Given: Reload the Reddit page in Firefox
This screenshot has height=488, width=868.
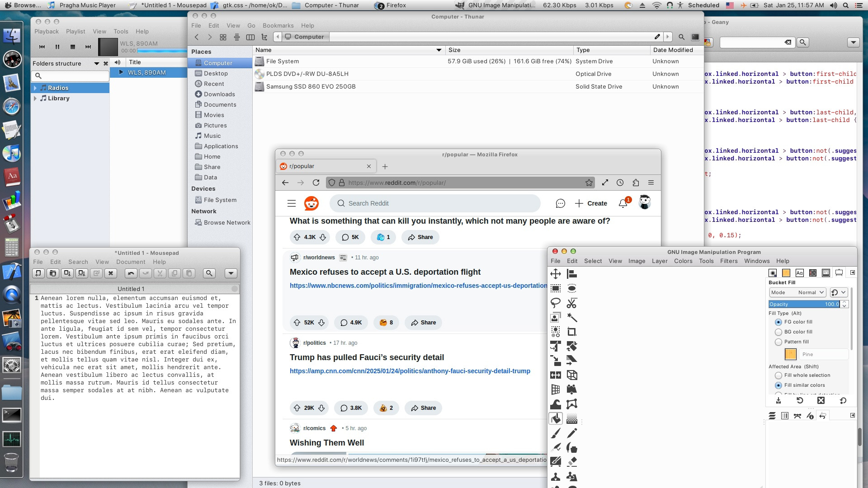Looking at the screenshot, I should pos(316,183).
